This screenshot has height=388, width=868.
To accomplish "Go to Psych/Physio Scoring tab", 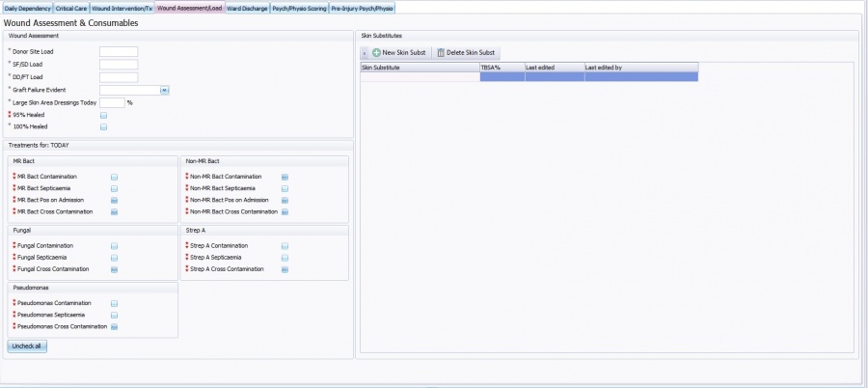I will [299, 7].
